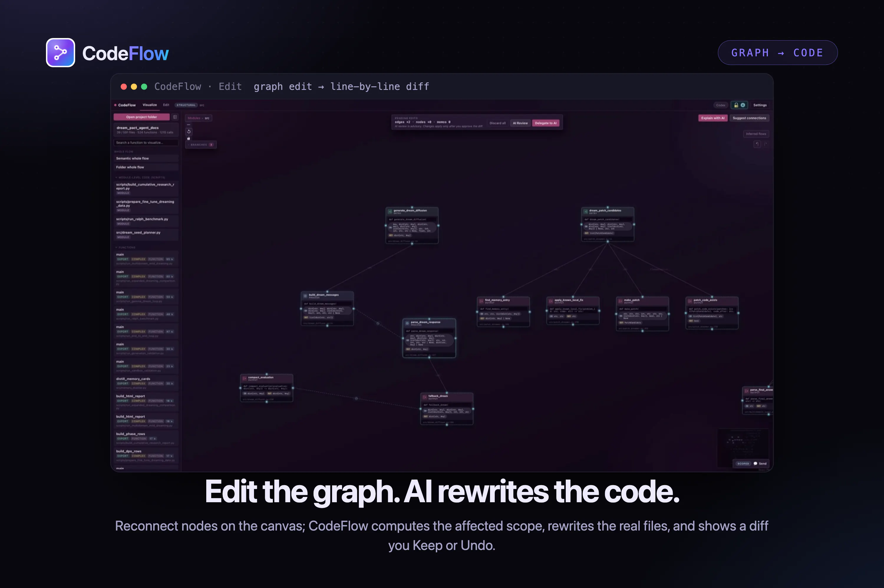Click the make_patch node output icon
Viewport: 884px width, 588px height.
pyautogui.click(x=621, y=301)
